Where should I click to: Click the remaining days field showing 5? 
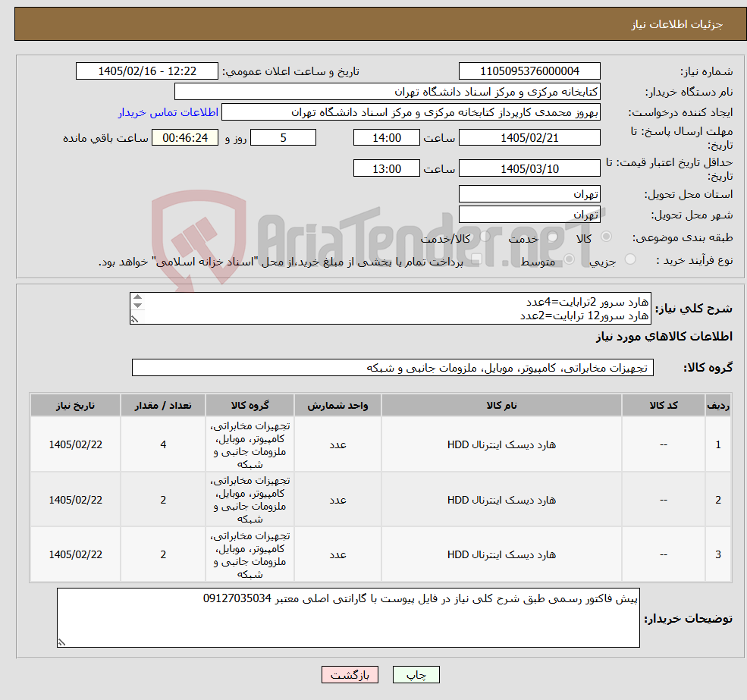[x=283, y=138]
